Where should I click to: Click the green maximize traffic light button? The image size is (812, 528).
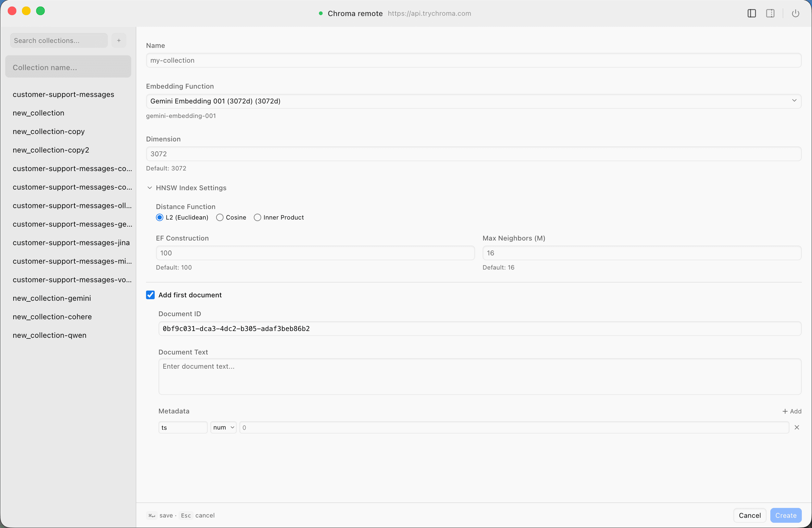click(40, 10)
